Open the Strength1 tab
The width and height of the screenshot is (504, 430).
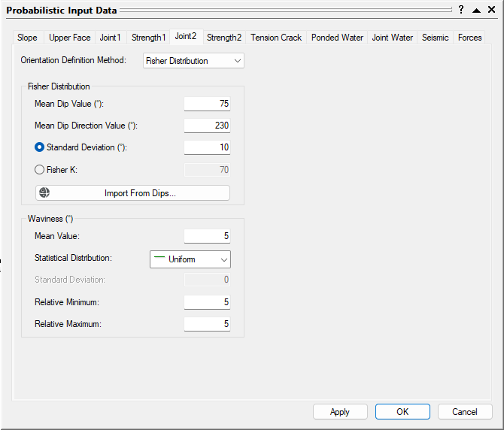148,38
